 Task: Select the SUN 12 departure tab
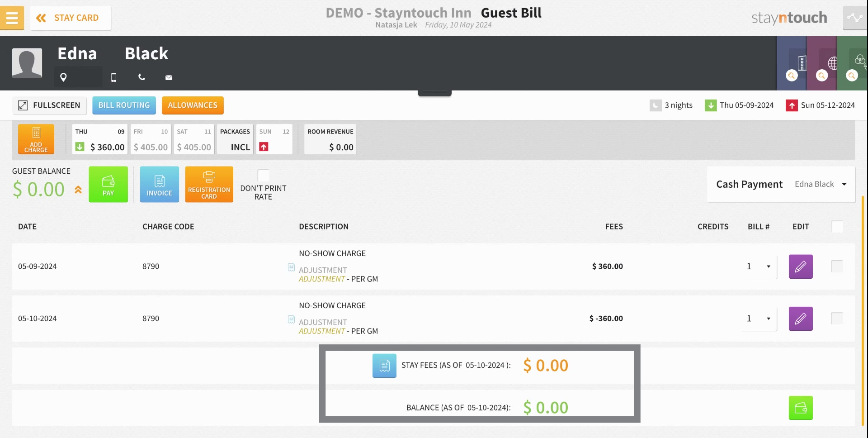[274, 139]
